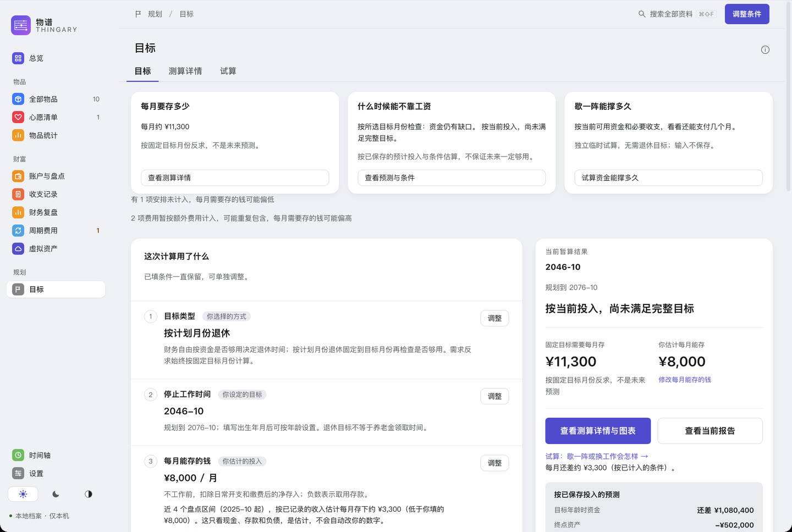Click 查看测算详情 button
The height and width of the screenshot is (532, 792).
[235, 178]
